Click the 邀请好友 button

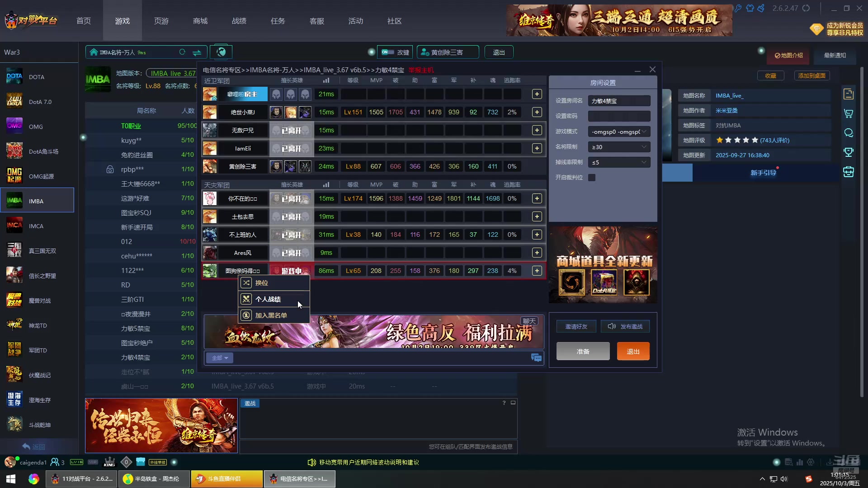[x=576, y=327]
